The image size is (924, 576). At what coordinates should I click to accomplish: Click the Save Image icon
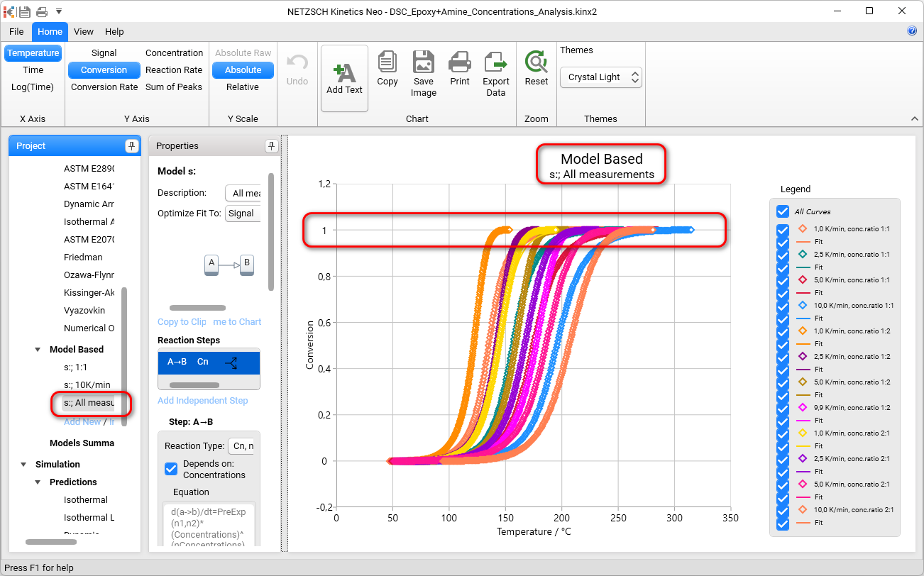click(424, 62)
